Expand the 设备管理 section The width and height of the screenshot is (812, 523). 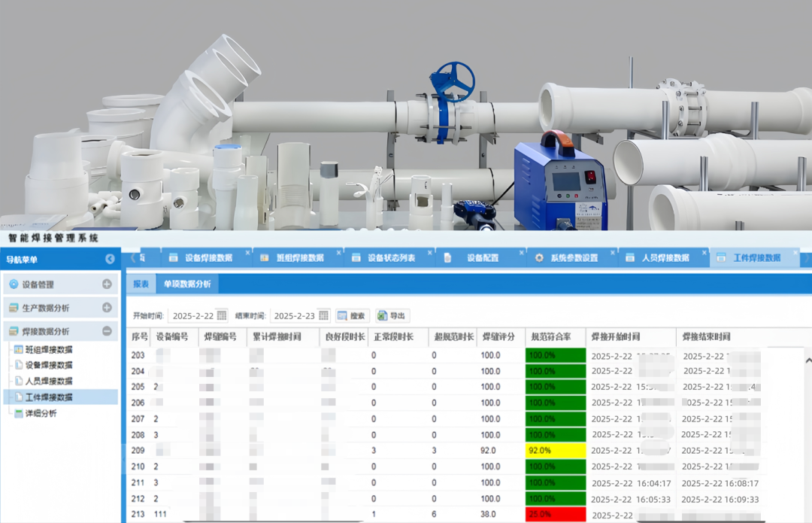(107, 284)
